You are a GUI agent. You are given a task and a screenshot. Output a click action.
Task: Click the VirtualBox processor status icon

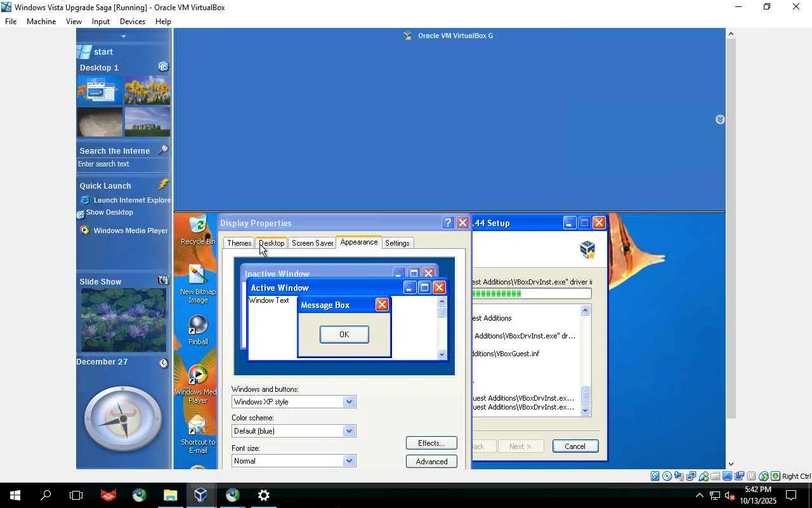752,476
